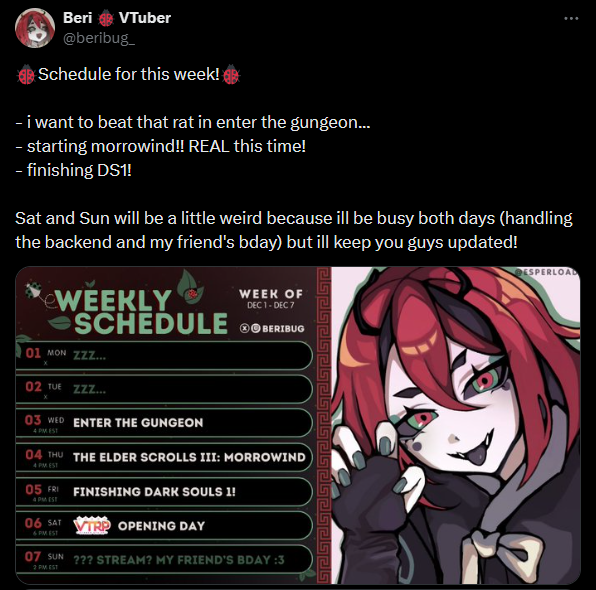The width and height of the screenshot is (596, 590).
Task: Open the @beribug_ handle link
Action: [99, 39]
